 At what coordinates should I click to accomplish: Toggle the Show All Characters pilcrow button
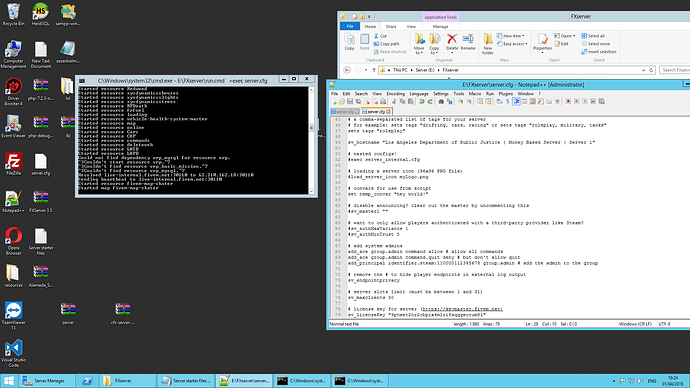[x=508, y=102]
